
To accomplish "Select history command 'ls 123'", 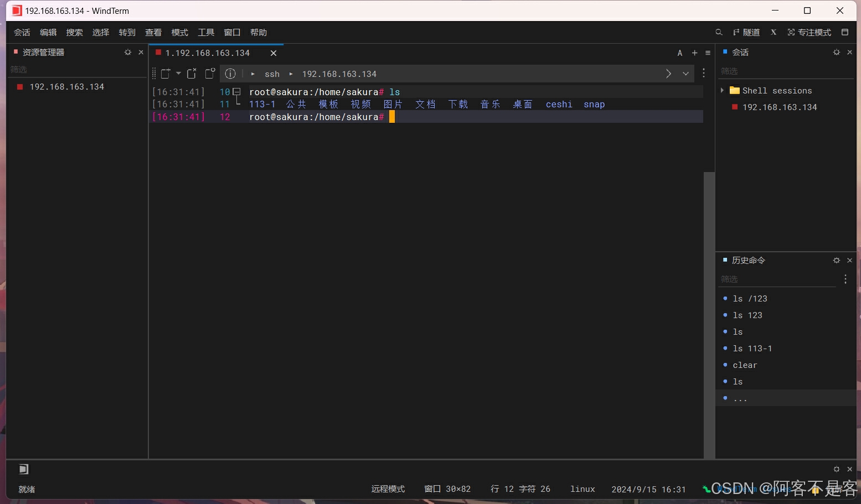I will 747,315.
